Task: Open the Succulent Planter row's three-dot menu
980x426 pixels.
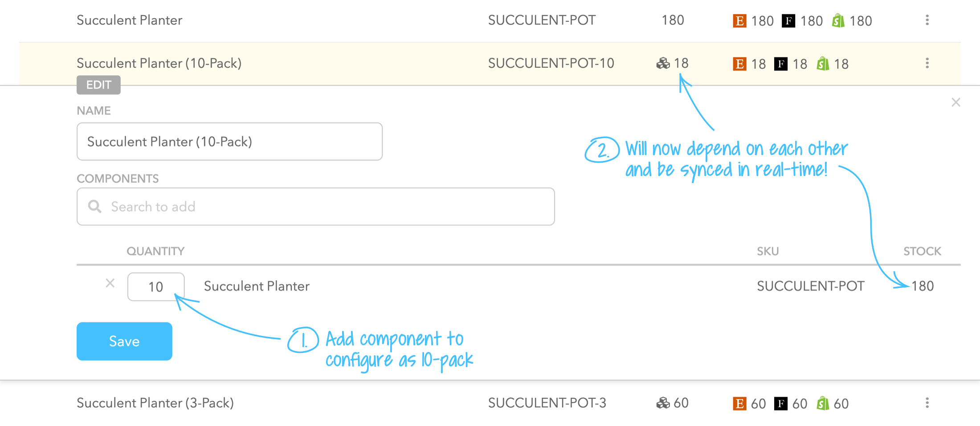Action: tap(927, 20)
